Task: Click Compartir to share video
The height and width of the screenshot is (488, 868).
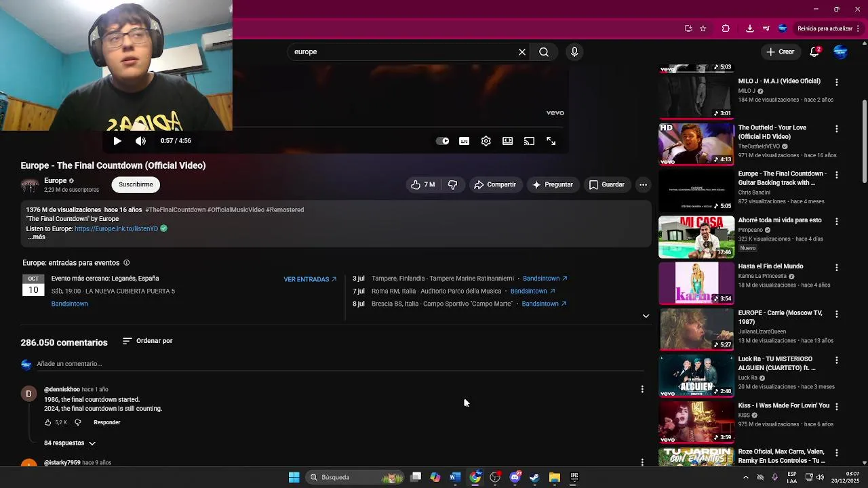Action: 496,184
